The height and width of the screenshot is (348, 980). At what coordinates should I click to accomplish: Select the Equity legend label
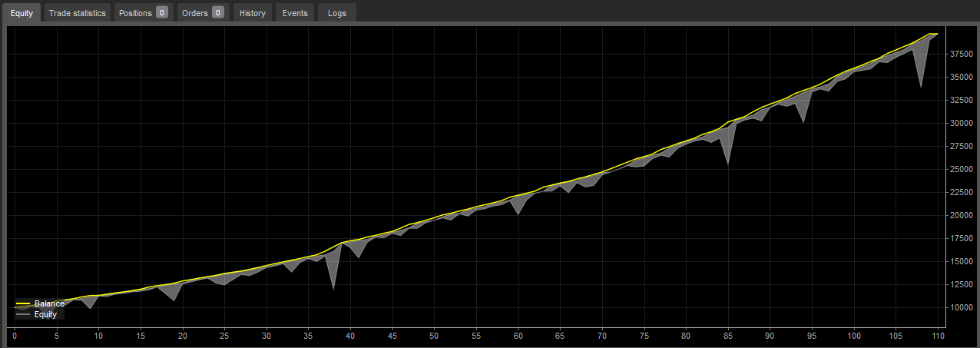[45, 315]
